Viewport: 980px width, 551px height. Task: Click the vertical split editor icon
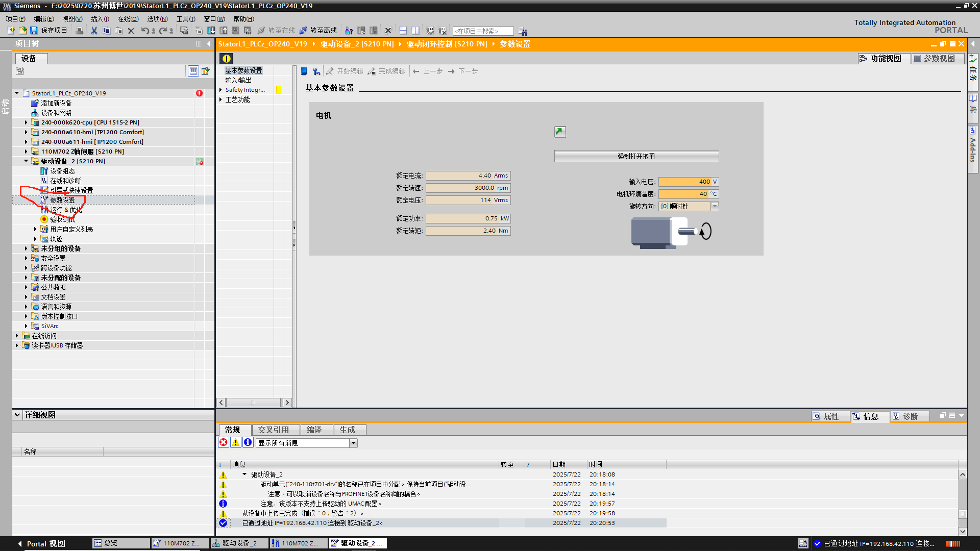click(x=415, y=31)
